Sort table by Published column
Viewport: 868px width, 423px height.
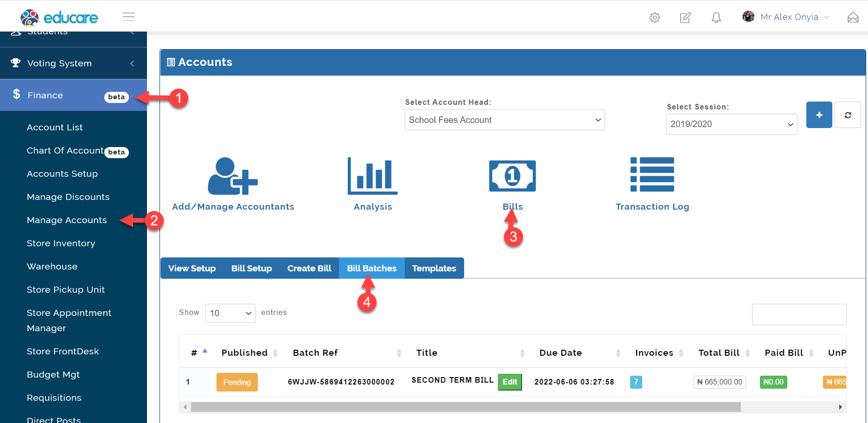[275, 353]
